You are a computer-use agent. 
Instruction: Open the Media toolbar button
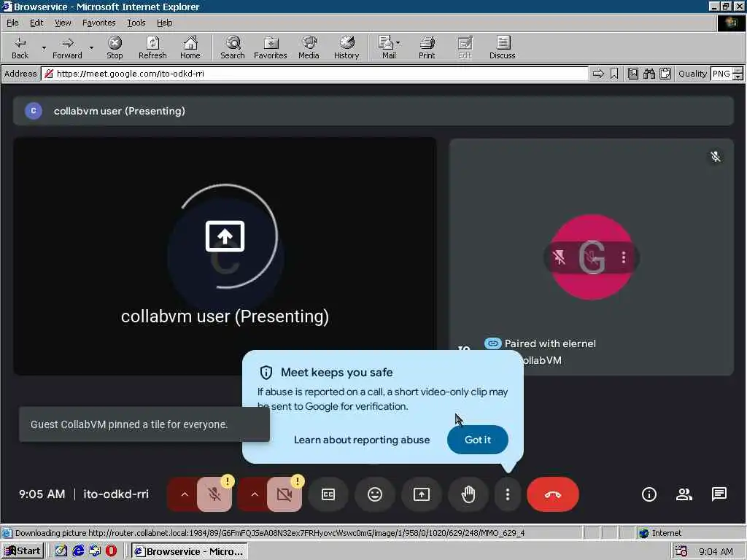pyautogui.click(x=309, y=47)
